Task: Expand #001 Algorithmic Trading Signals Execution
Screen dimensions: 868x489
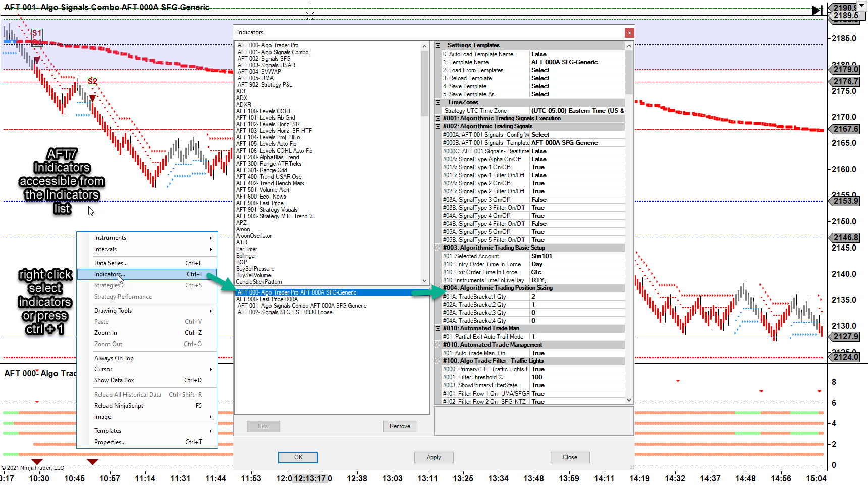Action: (x=438, y=118)
